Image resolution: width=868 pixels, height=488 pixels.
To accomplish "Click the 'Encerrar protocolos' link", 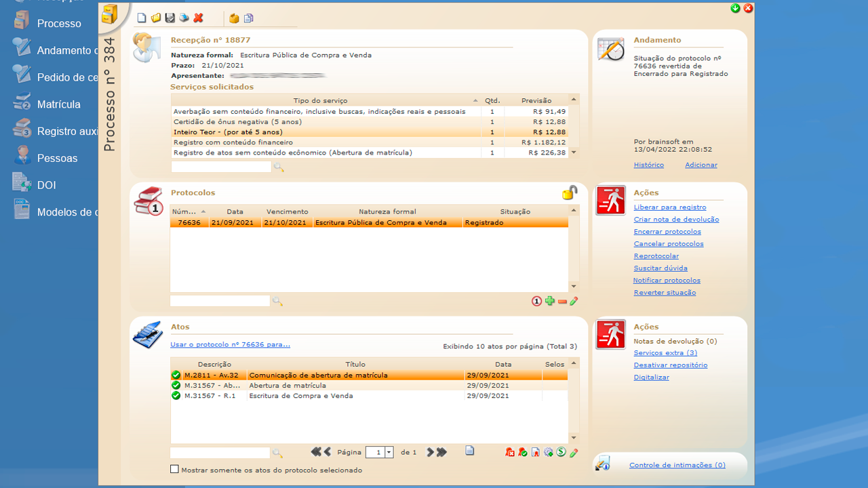I will 667,232.
